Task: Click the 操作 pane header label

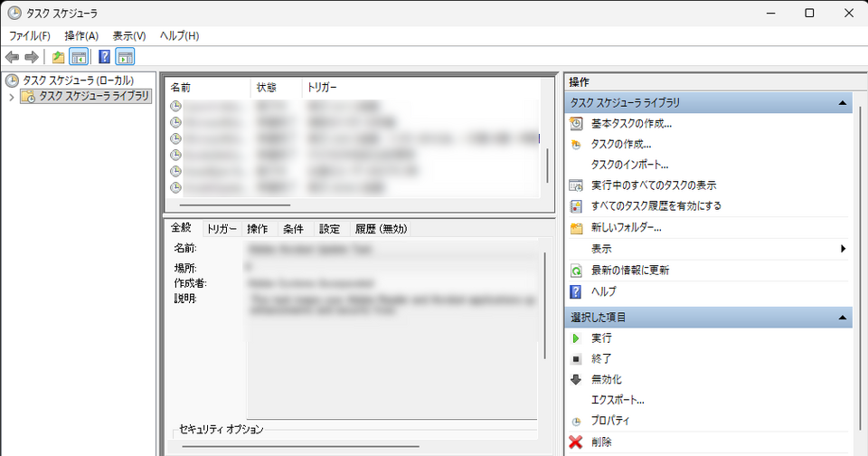Action: click(579, 82)
